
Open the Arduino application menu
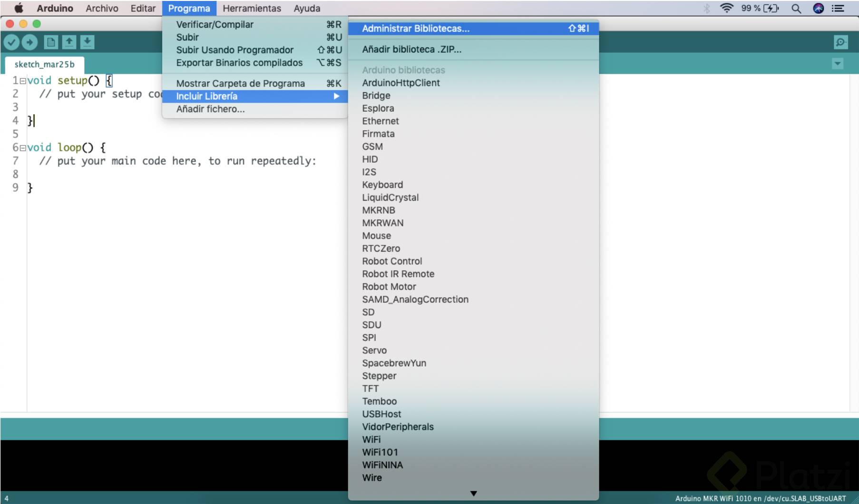55,8
